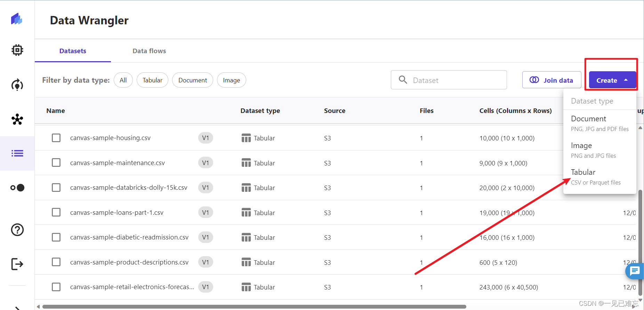Check the canvas-sample-loans-part-1.csv row box
Image resolution: width=644 pixels, height=310 pixels.
pyautogui.click(x=56, y=212)
